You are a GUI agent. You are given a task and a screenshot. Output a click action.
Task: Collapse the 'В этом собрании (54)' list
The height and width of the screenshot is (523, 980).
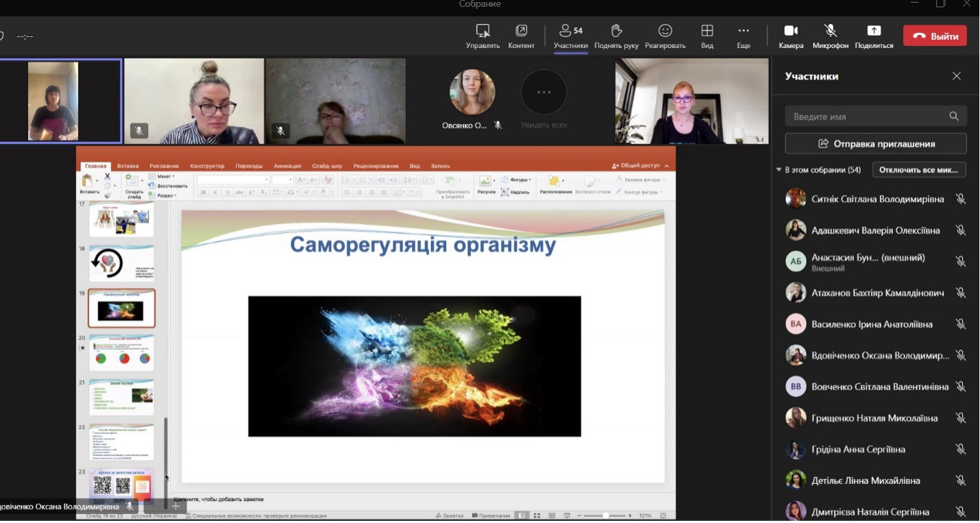click(x=779, y=170)
